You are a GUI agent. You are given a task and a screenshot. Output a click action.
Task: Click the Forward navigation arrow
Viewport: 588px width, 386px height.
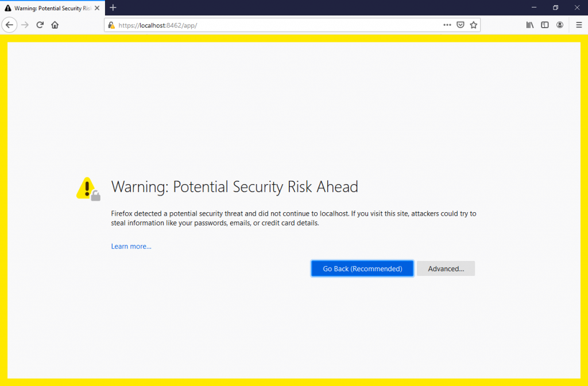pyautogui.click(x=24, y=25)
